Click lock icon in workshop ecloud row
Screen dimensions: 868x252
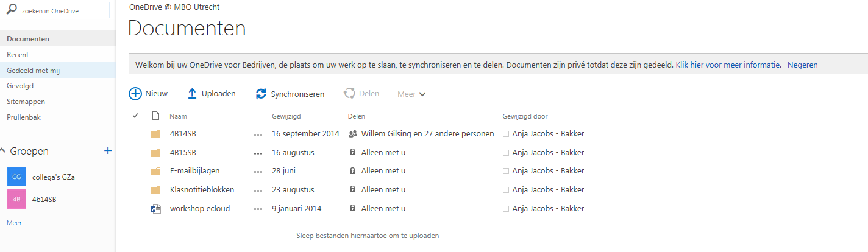point(352,208)
